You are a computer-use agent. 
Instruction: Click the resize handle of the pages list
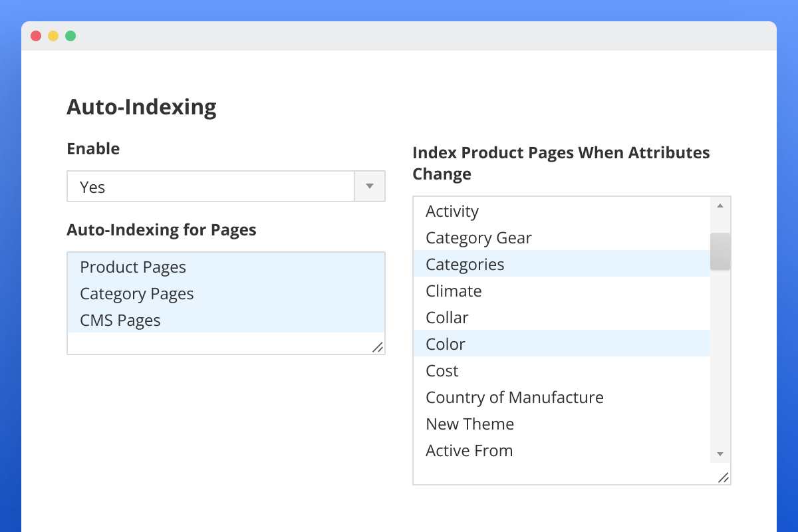point(378,346)
